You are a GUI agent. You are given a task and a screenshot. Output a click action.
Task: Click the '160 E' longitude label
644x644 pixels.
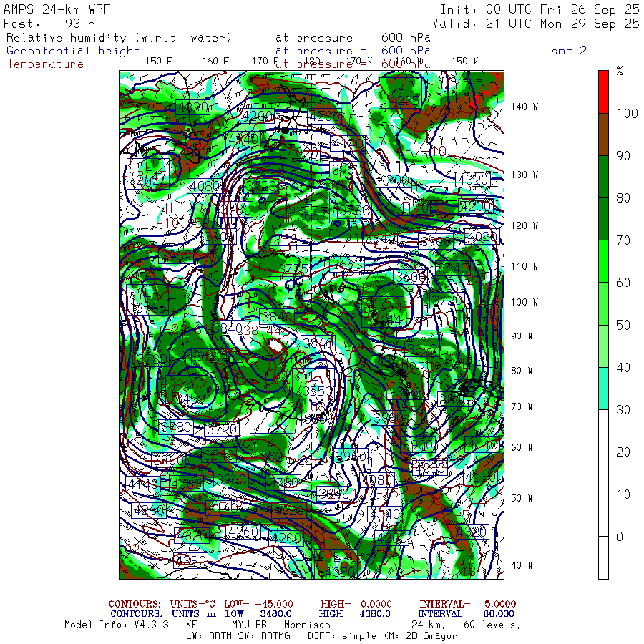pyautogui.click(x=215, y=62)
